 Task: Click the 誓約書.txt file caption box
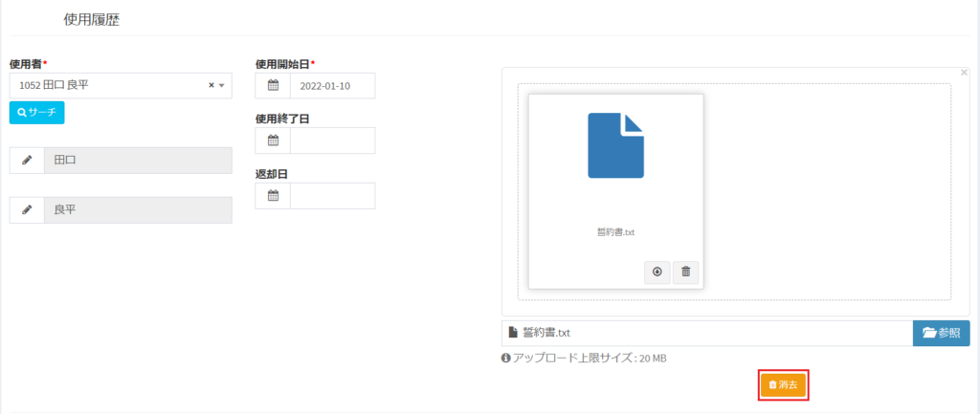click(707, 333)
